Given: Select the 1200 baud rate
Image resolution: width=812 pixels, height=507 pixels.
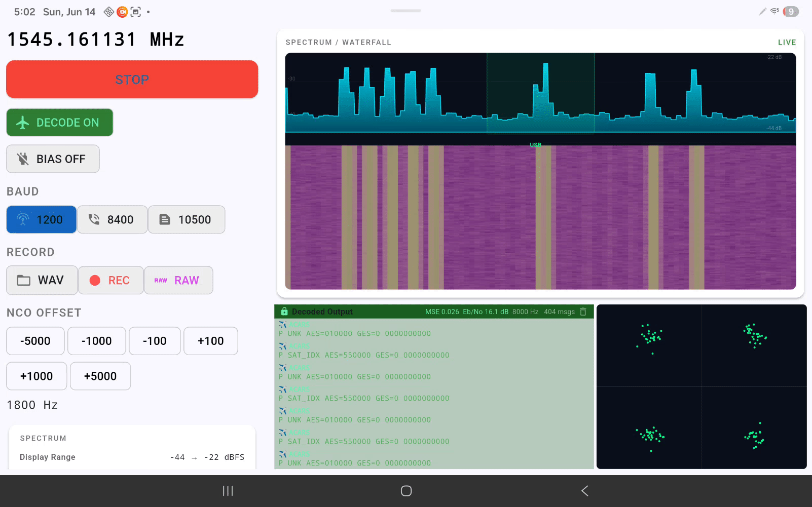Looking at the screenshot, I should coord(41,219).
